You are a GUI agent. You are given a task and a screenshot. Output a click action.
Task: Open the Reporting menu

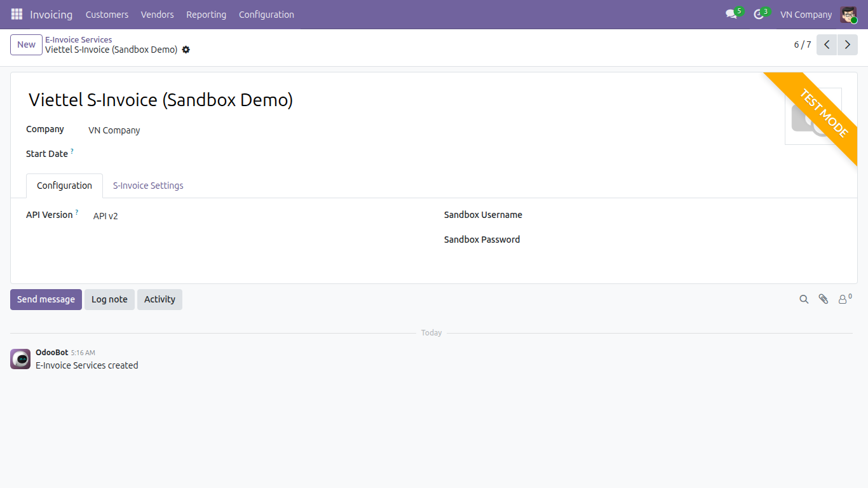[x=206, y=15]
